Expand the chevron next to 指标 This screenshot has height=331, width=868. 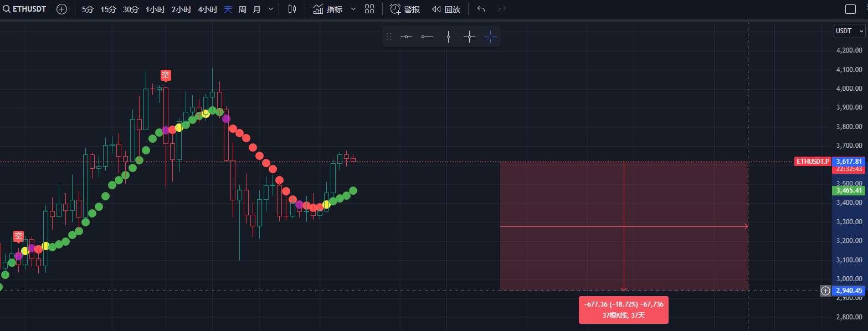(x=353, y=9)
